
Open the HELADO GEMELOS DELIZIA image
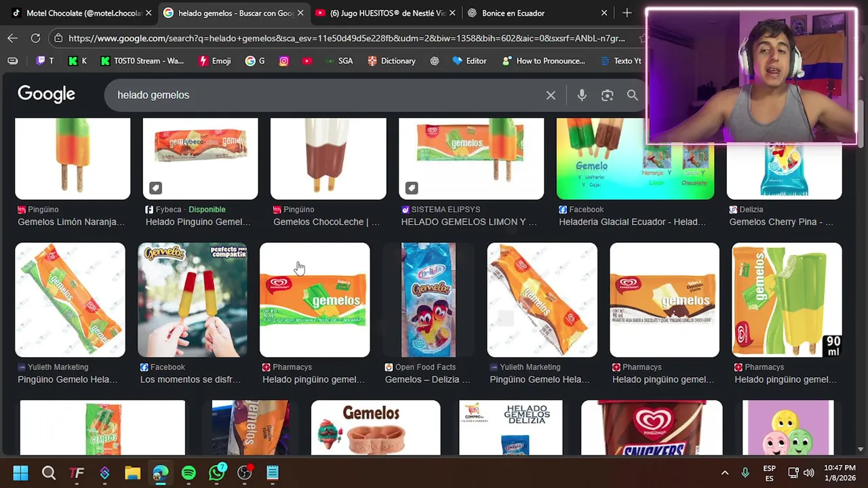[x=511, y=428]
